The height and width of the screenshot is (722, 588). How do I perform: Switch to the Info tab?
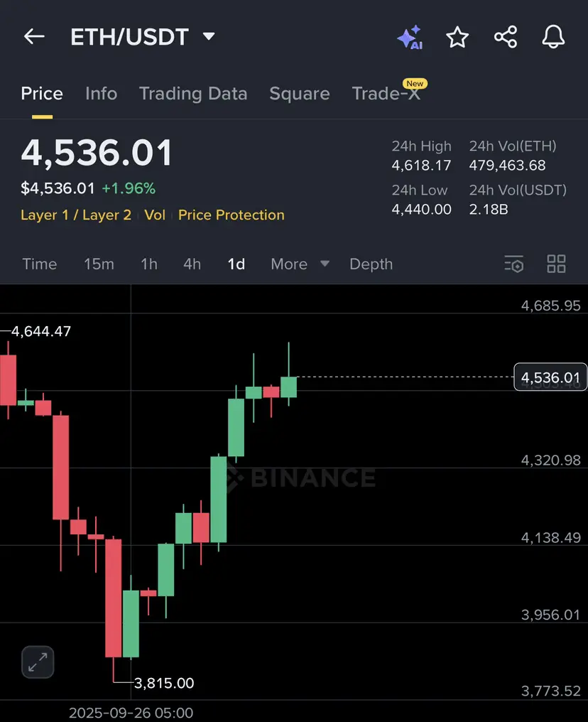(x=102, y=94)
